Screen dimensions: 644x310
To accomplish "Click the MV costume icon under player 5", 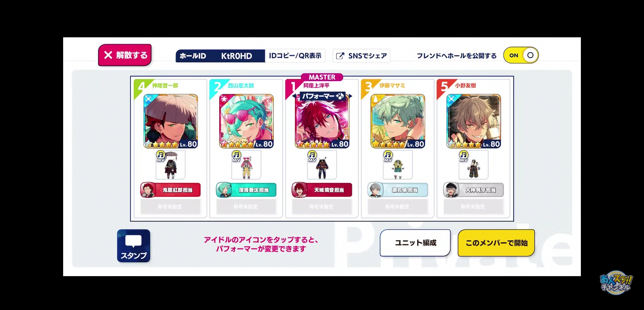I will 474,165.
